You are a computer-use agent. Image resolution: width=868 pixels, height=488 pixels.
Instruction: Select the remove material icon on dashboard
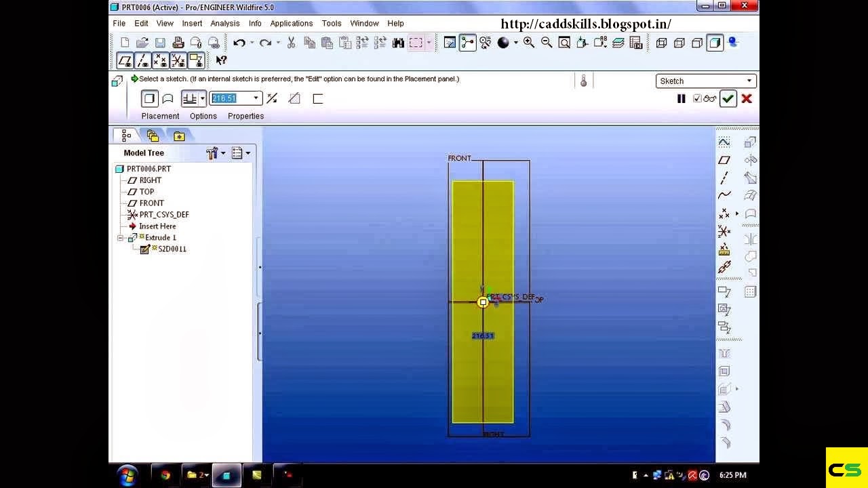click(x=294, y=98)
